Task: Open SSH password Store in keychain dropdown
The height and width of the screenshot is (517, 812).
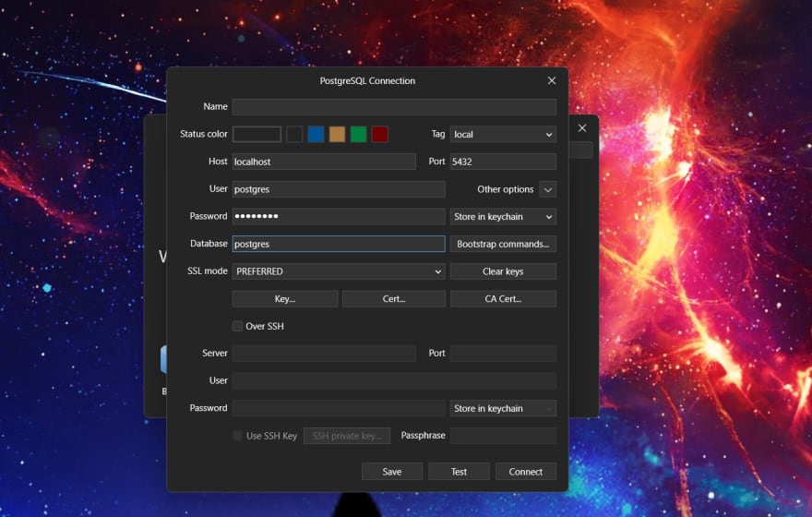Action: pos(503,408)
